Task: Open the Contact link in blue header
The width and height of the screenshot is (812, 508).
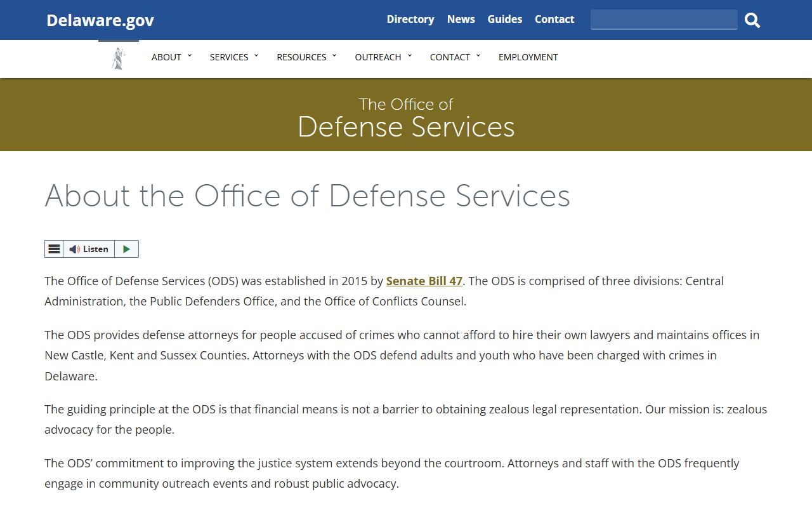Action: click(x=554, y=19)
